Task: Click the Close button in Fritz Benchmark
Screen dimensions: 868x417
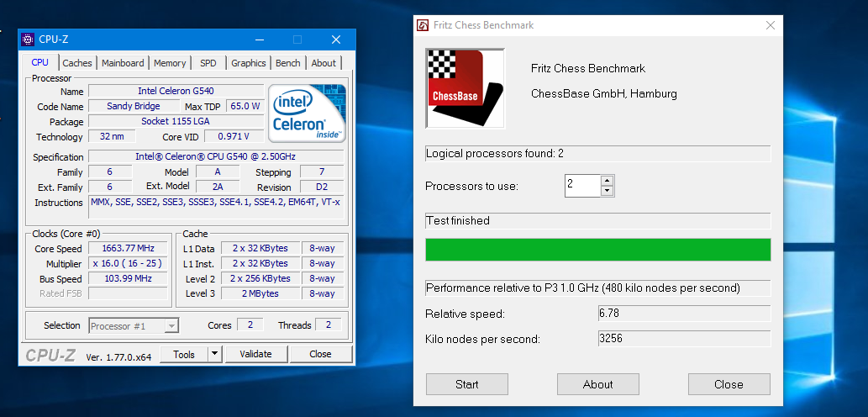Action: point(729,384)
